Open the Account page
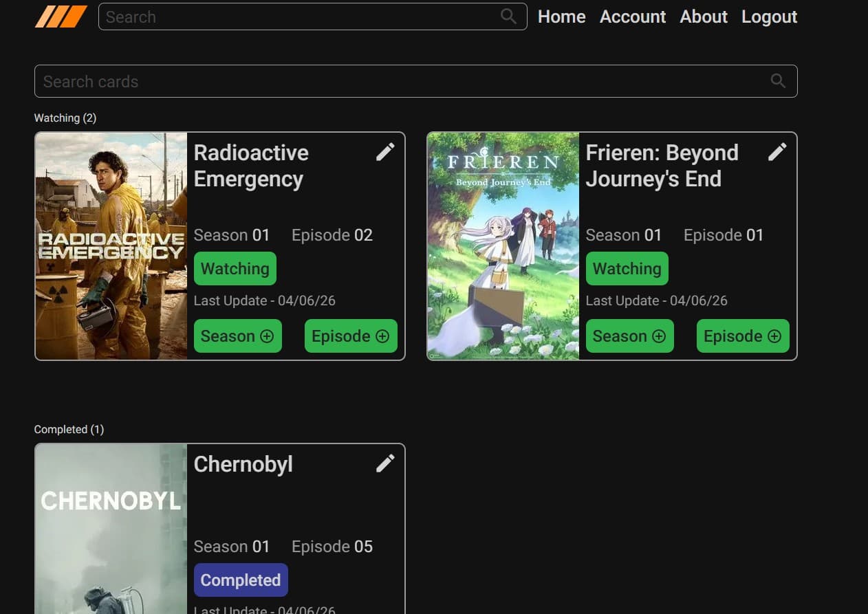The height and width of the screenshot is (614, 868). click(x=633, y=17)
